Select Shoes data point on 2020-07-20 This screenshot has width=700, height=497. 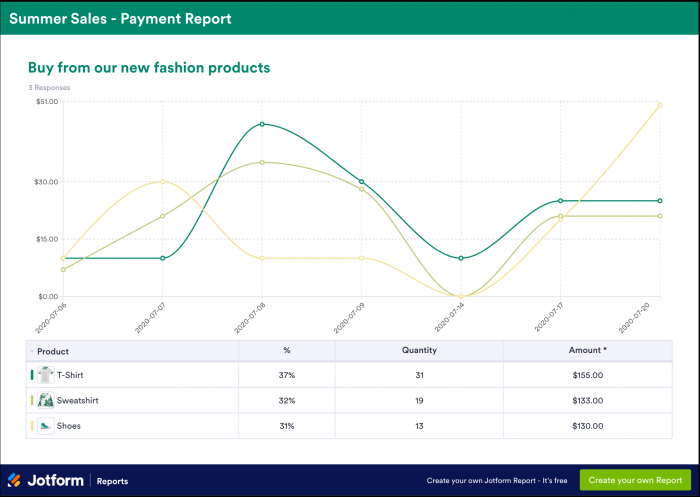pos(660,105)
